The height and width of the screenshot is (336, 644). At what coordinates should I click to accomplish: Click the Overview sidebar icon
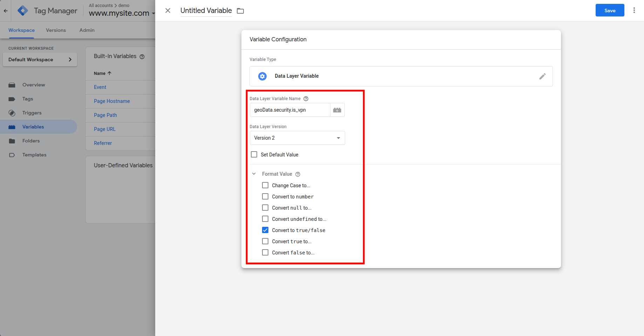12,85
